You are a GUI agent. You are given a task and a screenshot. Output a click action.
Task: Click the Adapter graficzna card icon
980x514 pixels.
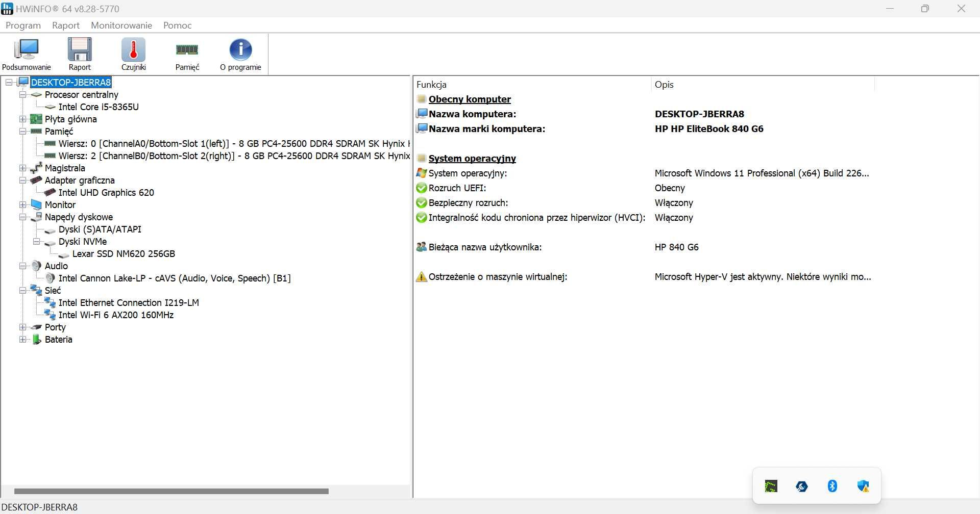click(x=36, y=180)
